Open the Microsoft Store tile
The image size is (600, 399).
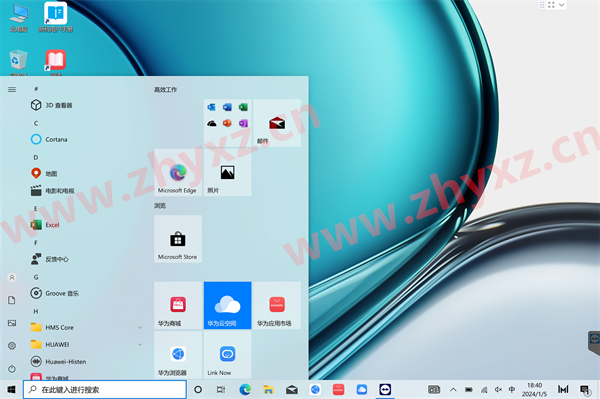click(178, 239)
